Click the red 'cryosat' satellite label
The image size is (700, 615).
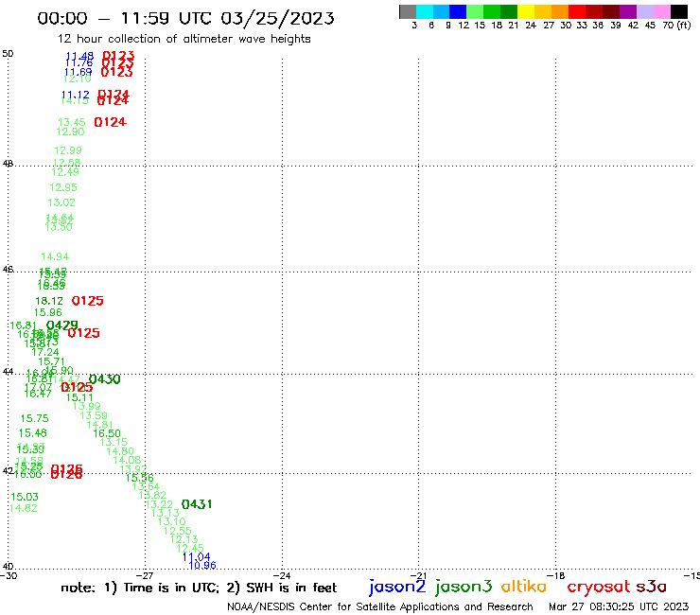(598, 587)
